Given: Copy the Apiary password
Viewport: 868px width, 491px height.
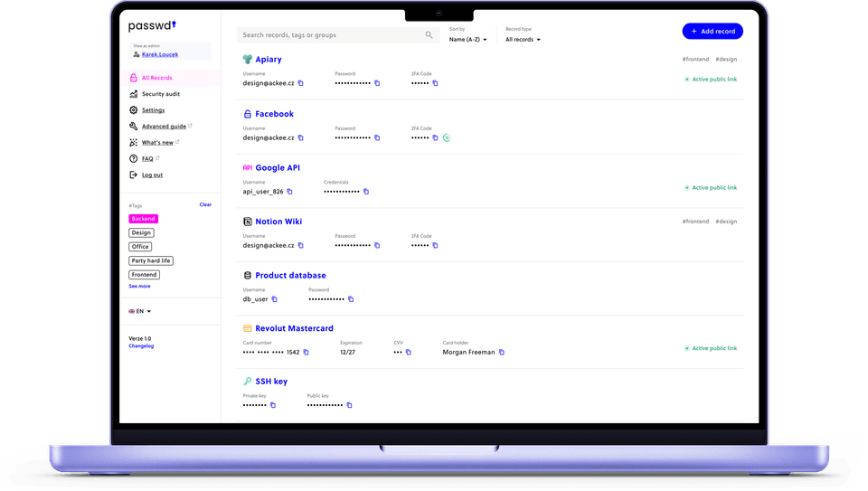Looking at the screenshot, I should [x=377, y=83].
